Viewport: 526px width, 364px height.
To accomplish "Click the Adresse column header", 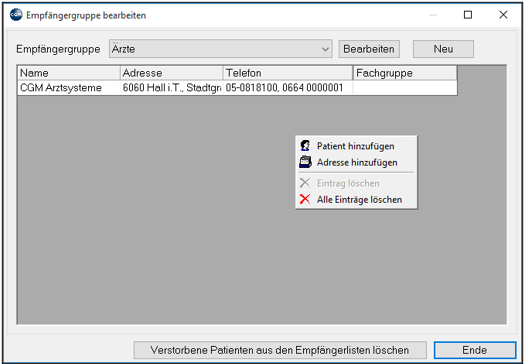I will pyautogui.click(x=171, y=73).
